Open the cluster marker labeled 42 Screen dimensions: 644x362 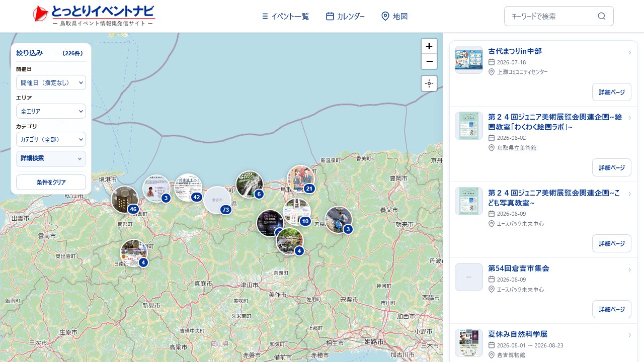(189, 188)
